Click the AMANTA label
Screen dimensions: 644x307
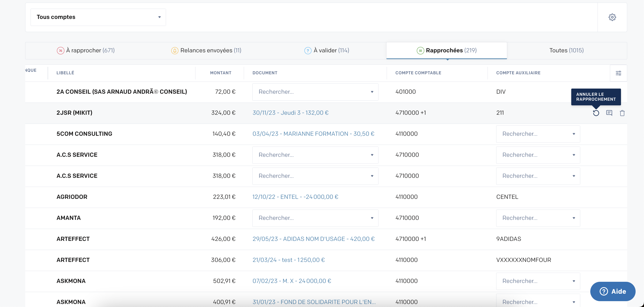(68, 218)
